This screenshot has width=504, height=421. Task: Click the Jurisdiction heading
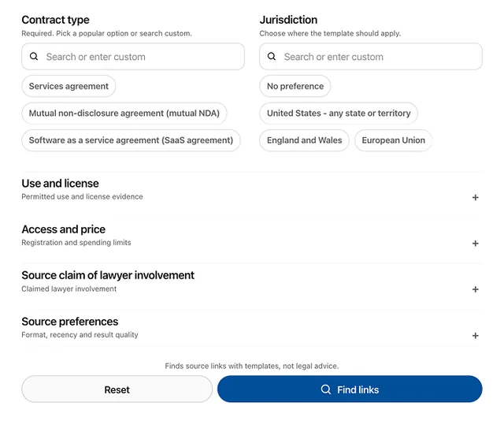click(288, 20)
